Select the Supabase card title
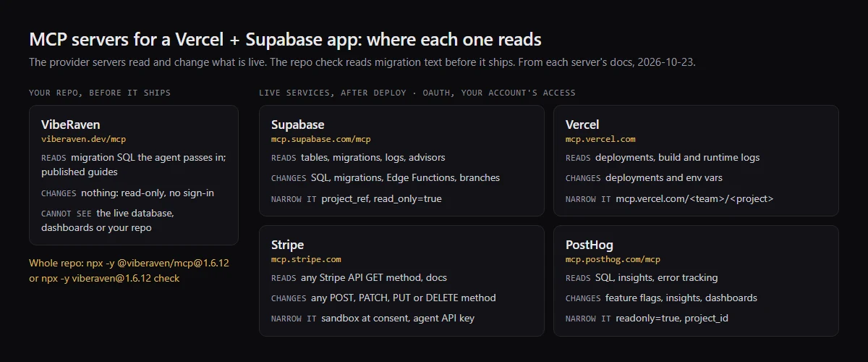868x362 pixels. click(298, 125)
